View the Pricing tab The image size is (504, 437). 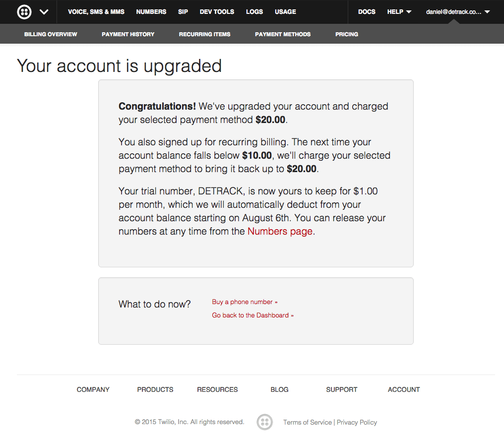click(x=347, y=34)
